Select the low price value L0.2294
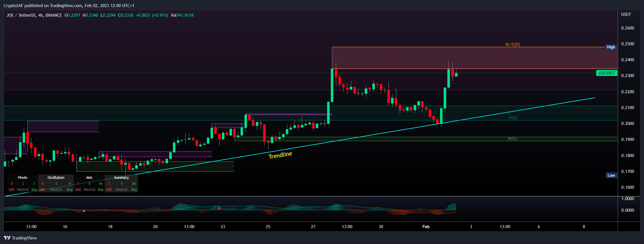Image resolution: width=644 pixels, height=244 pixels. tap(108, 15)
